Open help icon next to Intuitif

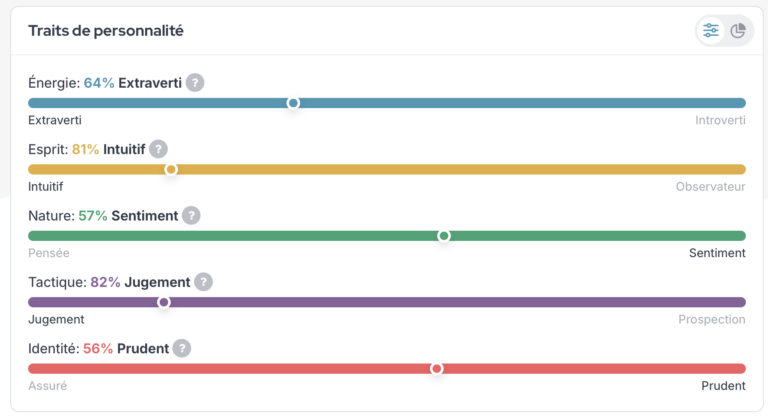pyautogui.click(x=158, y=149)
